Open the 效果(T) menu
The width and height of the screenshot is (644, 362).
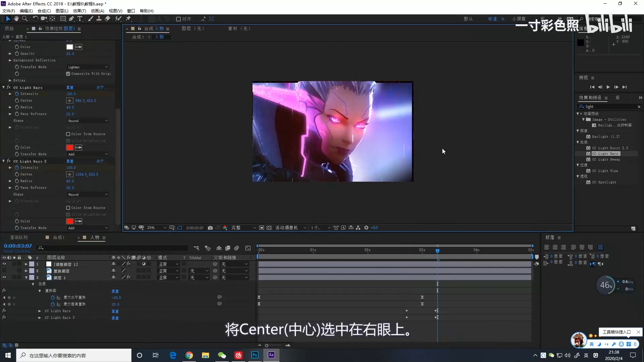(x=79, y=11)
